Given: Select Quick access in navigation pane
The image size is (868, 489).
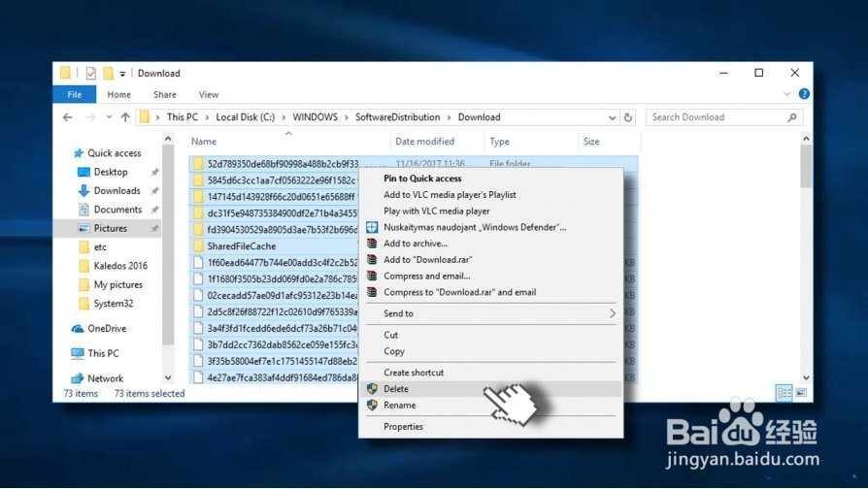Looking at the screenshot, I should [114, 153].
